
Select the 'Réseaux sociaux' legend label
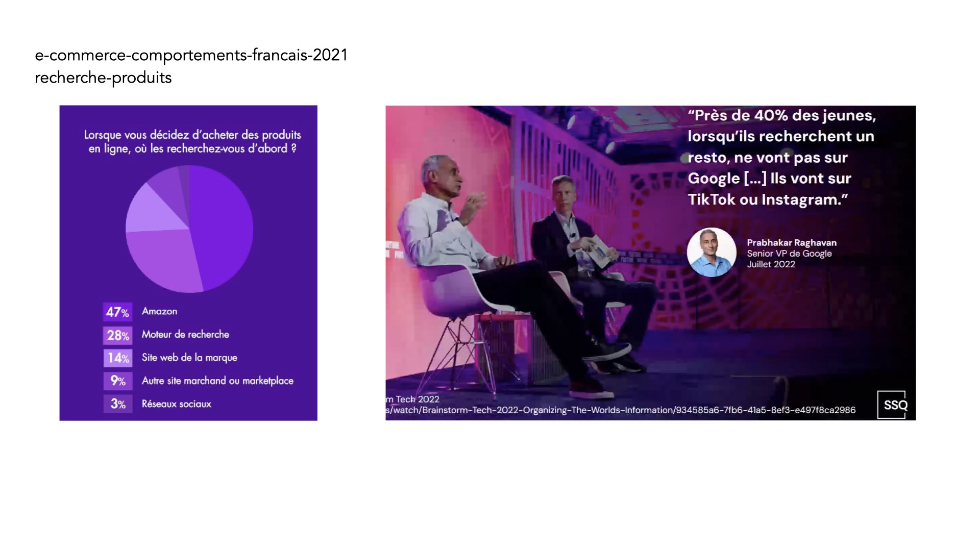[x=176, y=404]
